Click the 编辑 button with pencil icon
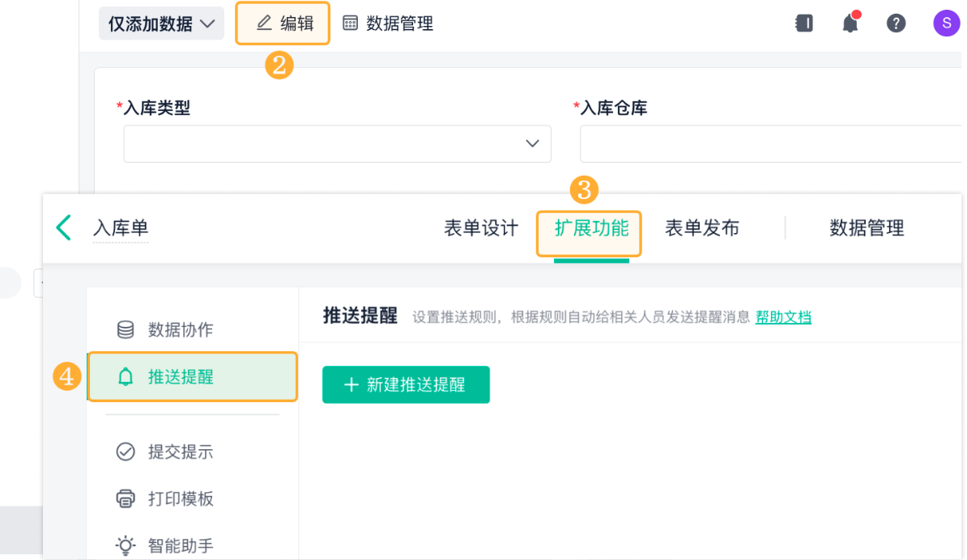 tap(283, 23)
